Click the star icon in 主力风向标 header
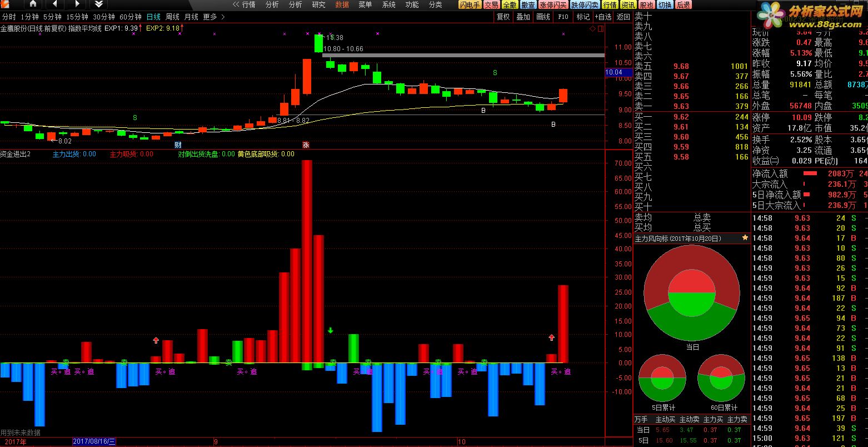 click(x=745, y=238)
